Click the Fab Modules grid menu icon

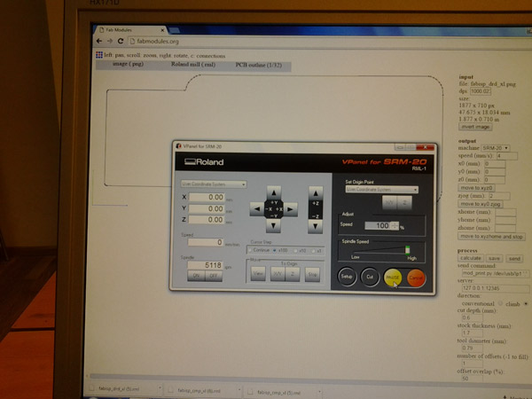[x=99, y=55]
